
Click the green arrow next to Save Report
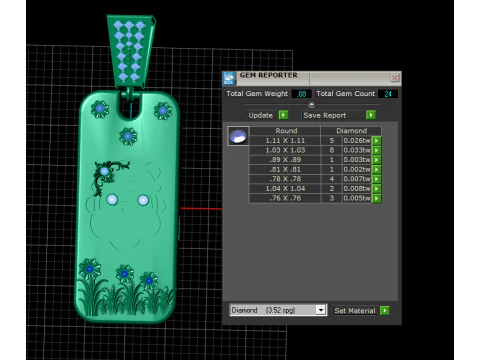(x=371, y=115)
